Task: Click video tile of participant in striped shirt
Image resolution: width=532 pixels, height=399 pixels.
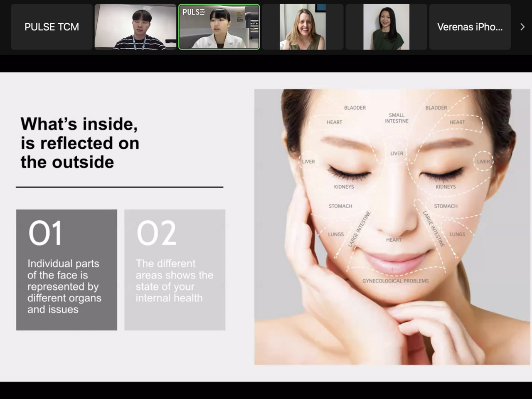Action: pos(135,27)
